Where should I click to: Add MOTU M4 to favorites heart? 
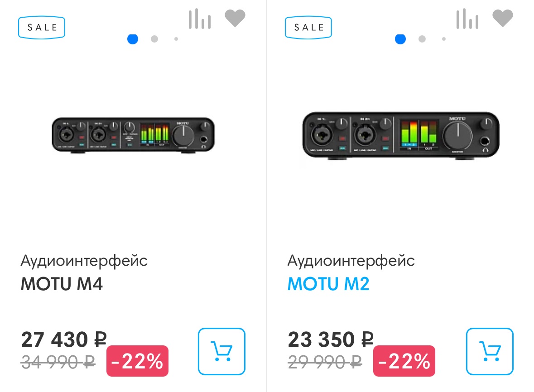(235, 19)
